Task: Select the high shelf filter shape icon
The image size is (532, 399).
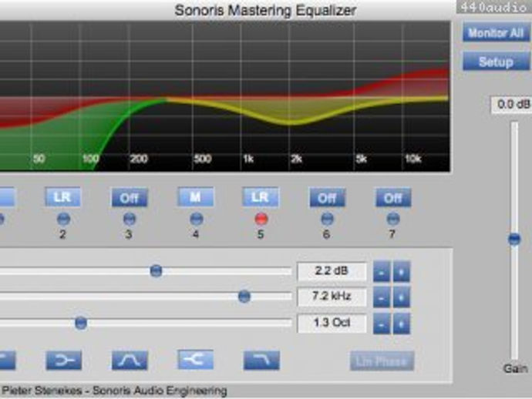Action: tap(195, 360)
